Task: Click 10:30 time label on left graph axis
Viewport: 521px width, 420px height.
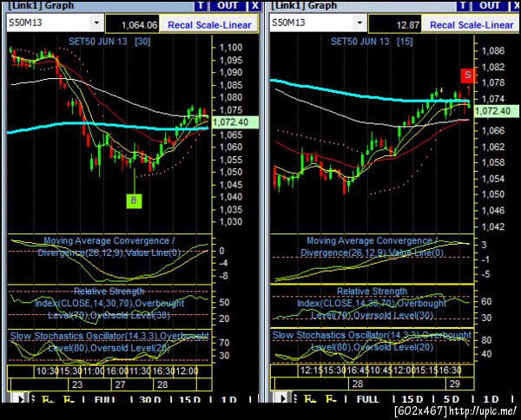Action: [x=47, y=371]
